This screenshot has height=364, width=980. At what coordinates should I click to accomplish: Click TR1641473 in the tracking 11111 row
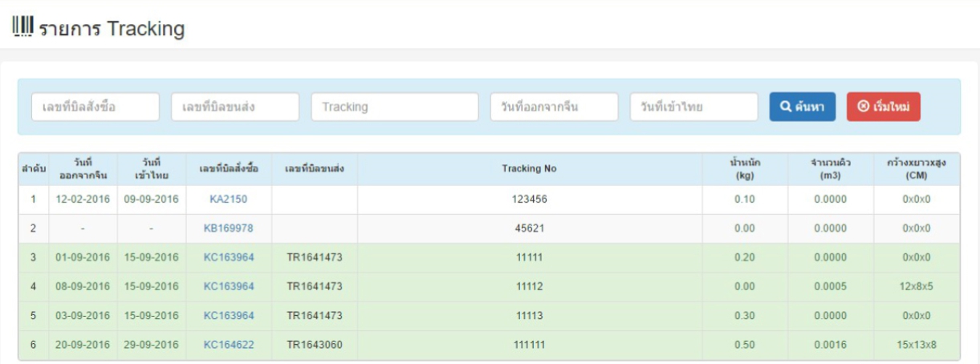coord(315,257)
